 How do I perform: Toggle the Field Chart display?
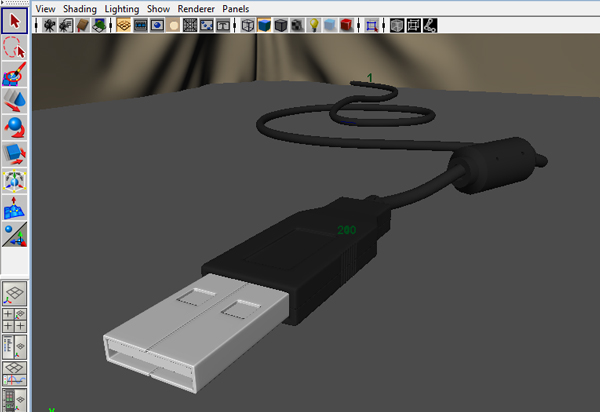point(190,26)
